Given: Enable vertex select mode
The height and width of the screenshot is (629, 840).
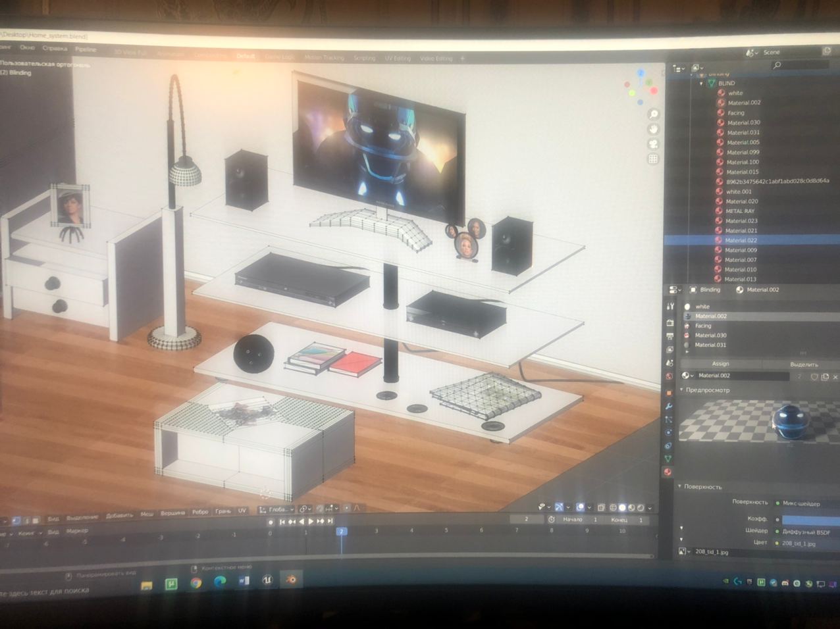Looking at the screenshot, I should 16,520.
